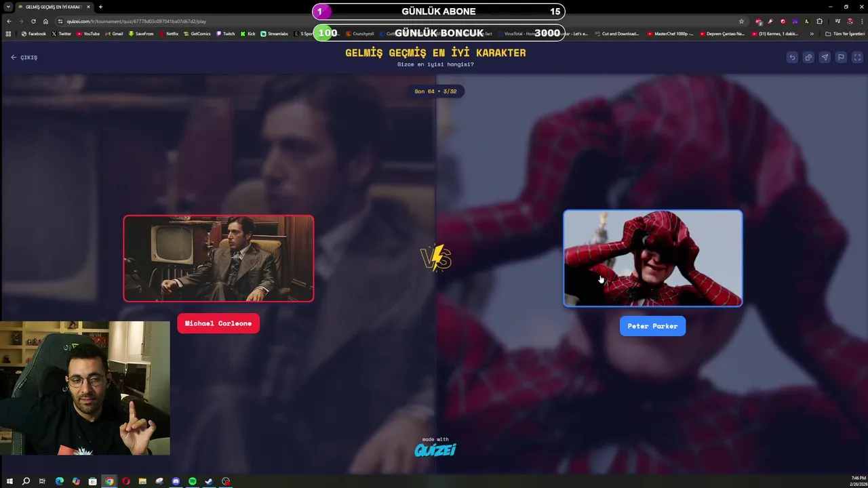Viewport: 868px width, 488px height.
Task: Open the Streamlabs bookmark
Action: click(274, 33)
